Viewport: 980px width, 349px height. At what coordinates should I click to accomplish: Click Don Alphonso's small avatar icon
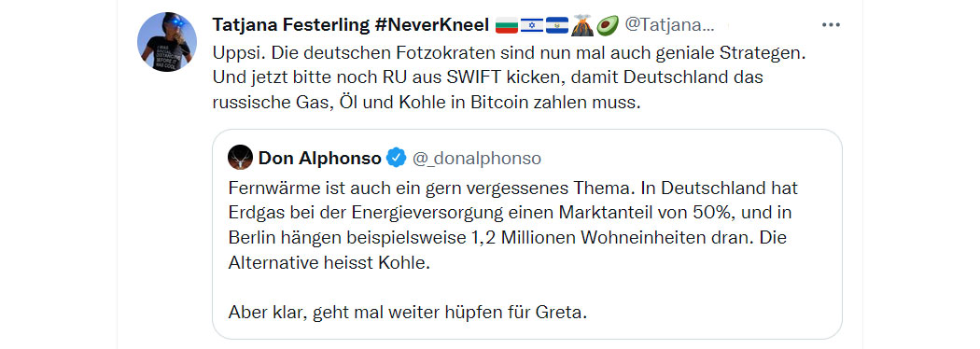(x=240, y=158)
